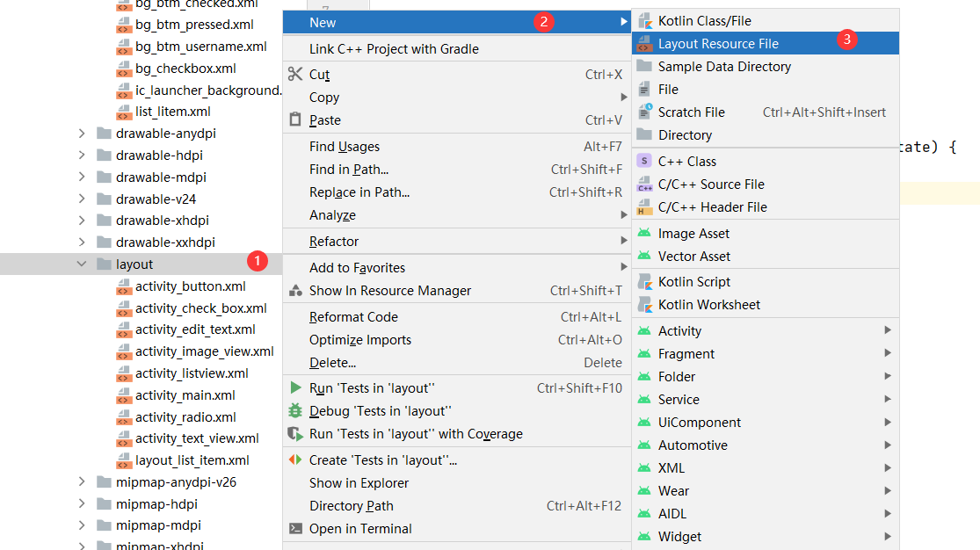This screenshot has height=550, width=980.
Task: Open the Refactor submenu
Action: tap(334, 242)
